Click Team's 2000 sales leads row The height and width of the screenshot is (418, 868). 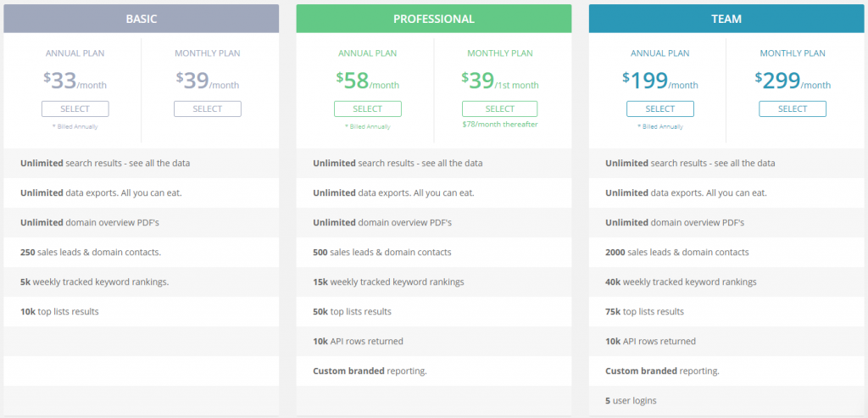pos(676,252)
